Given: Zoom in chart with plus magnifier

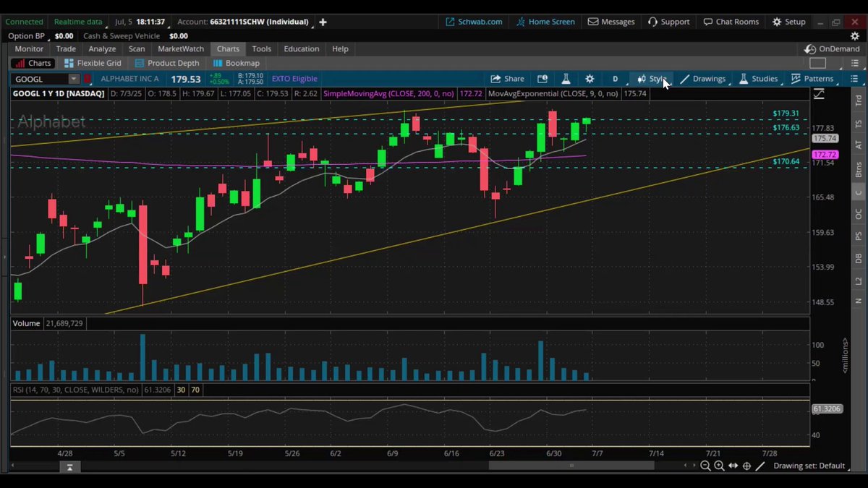Looking at the screenshot, I should (719, 466).
